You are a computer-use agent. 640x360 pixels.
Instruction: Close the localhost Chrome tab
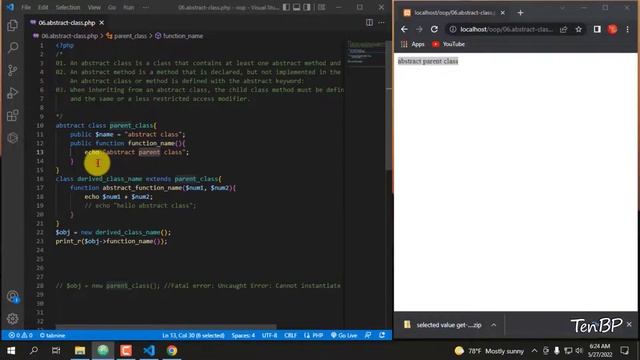(x=502, y=13)
